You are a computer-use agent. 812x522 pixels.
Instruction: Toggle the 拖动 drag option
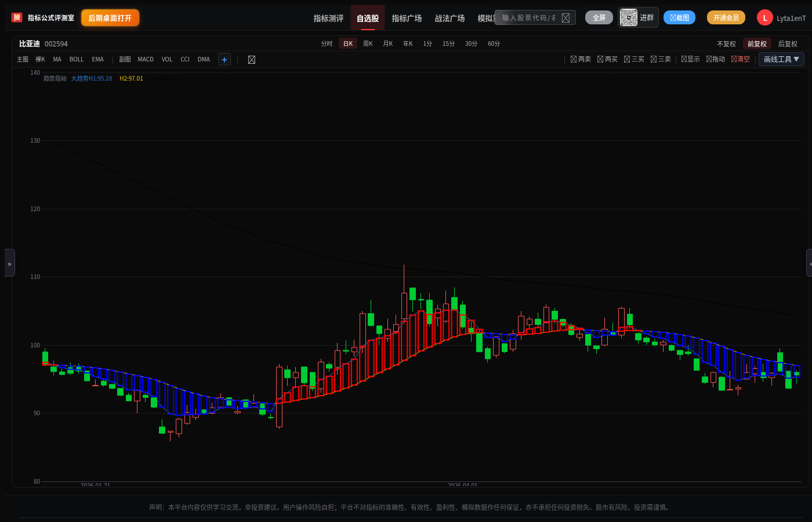click(x=715, y=59)
